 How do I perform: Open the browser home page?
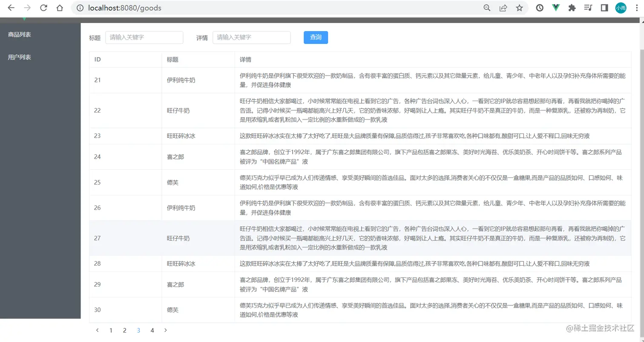pos(59,8)
